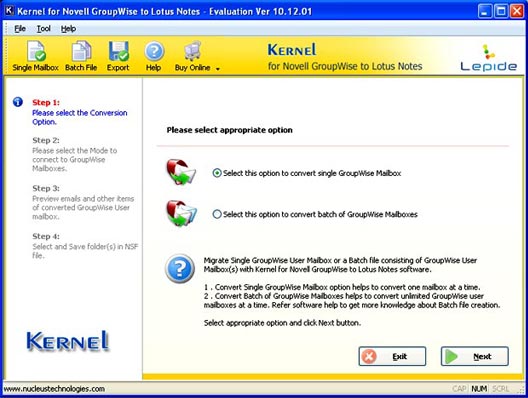Click the blue info icon beside Step 1
528x398 pixels.
(x=18, y=102)
